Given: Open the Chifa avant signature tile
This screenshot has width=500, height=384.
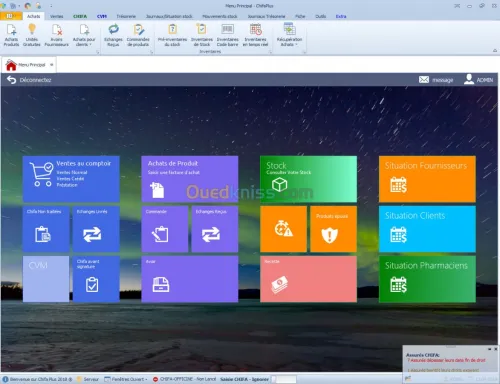Looking at the screenshot, I should [x=96, y=279].
